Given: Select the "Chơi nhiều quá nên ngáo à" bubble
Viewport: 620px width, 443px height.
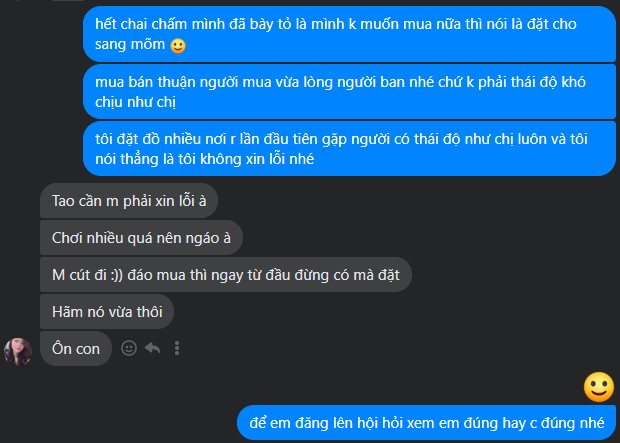Looking at the screenshot, I should point(141,238).
